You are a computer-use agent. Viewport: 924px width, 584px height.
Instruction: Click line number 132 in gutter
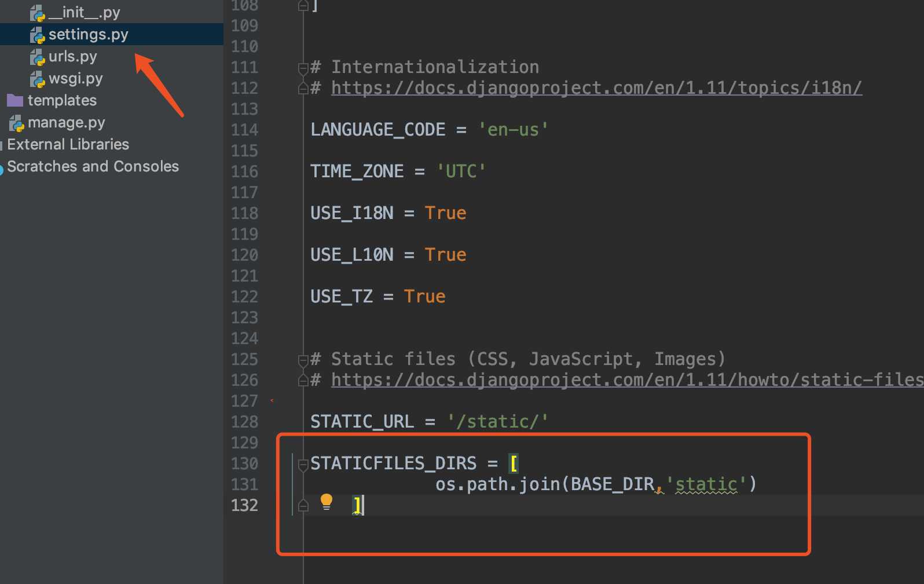point(244,505)
